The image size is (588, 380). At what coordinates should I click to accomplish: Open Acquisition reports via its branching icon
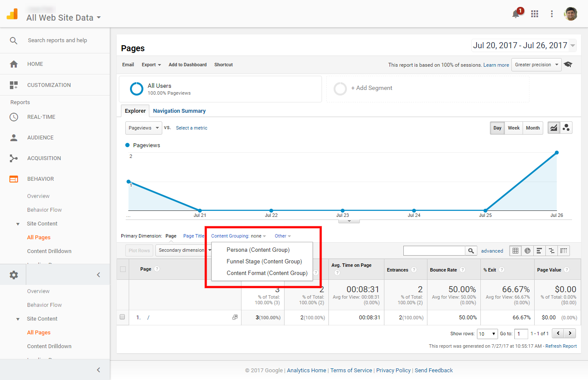pos(14,158)
